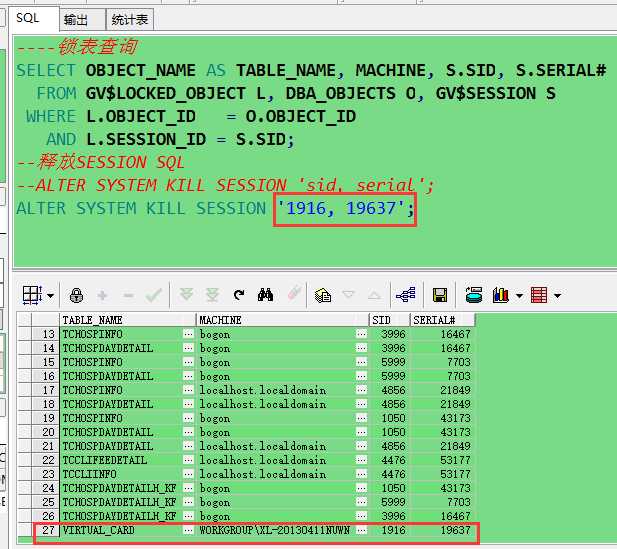Open ellipsis button of row 17 MACHINE cell
This screenshot has height=549, width=617.
click(x=361, y=390)
